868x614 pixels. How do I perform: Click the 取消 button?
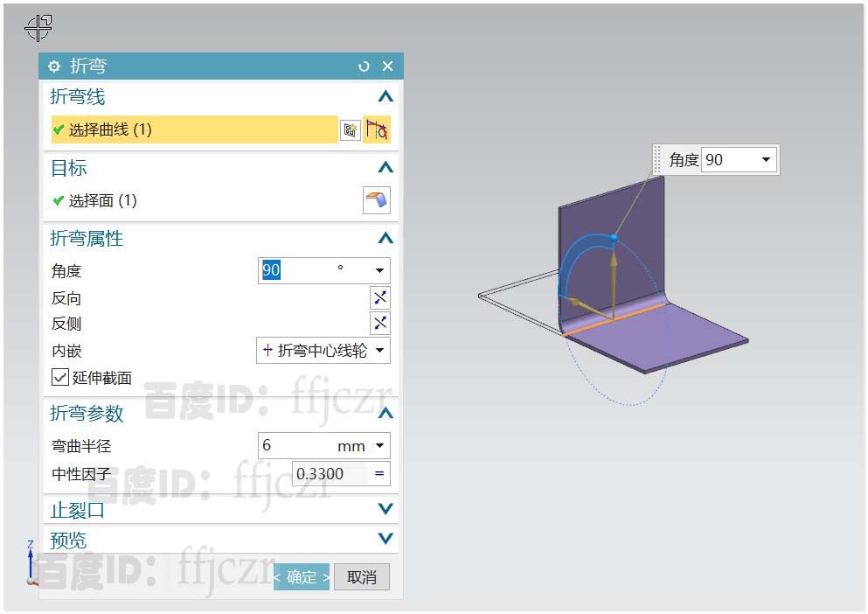pos(362,577)
